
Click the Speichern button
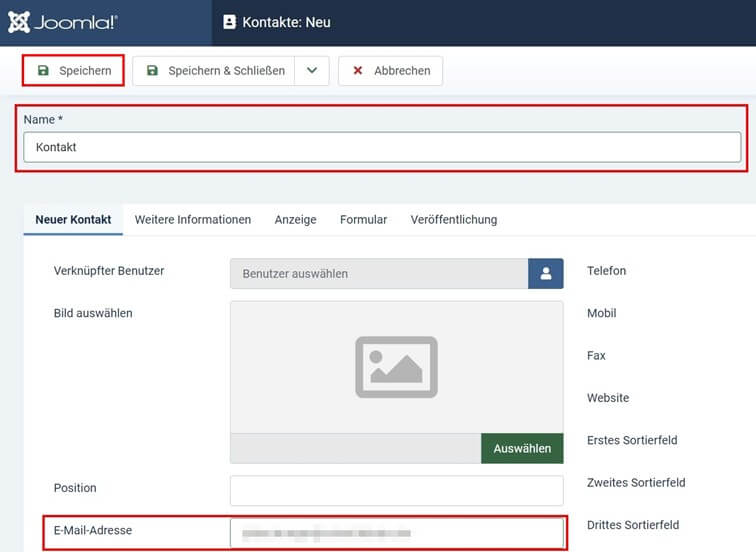(73, 71)
